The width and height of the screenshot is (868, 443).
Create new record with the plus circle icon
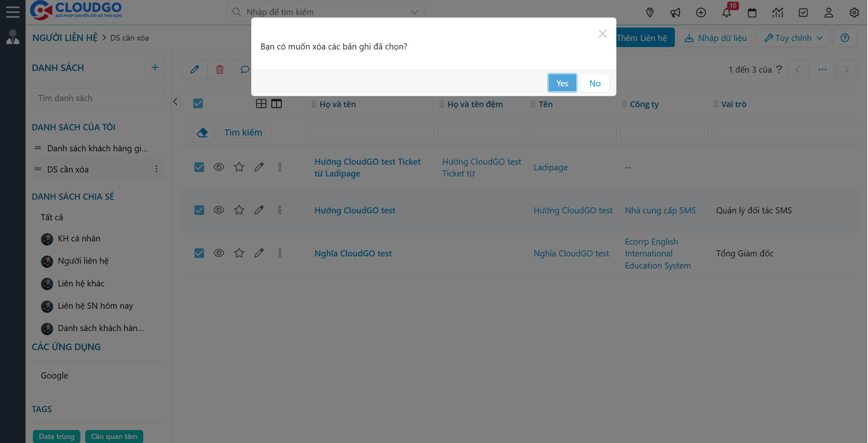click(x=701, y=13)
